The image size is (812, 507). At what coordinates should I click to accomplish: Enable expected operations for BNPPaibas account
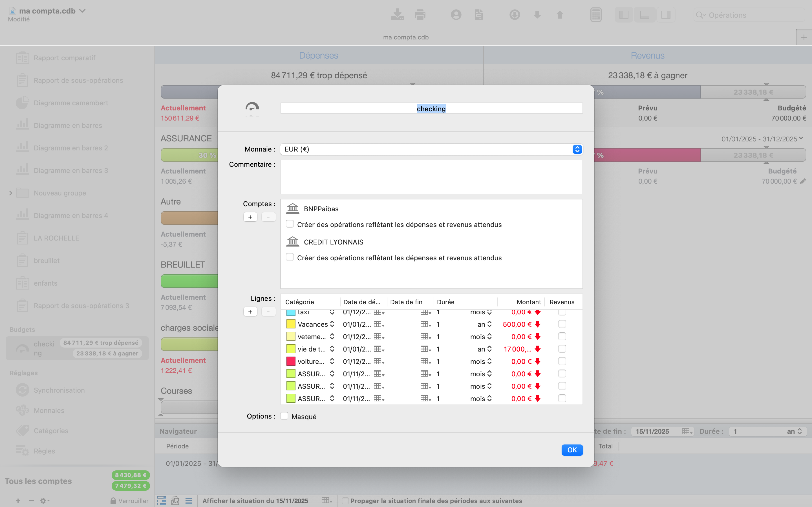click(x=290, y=224)
